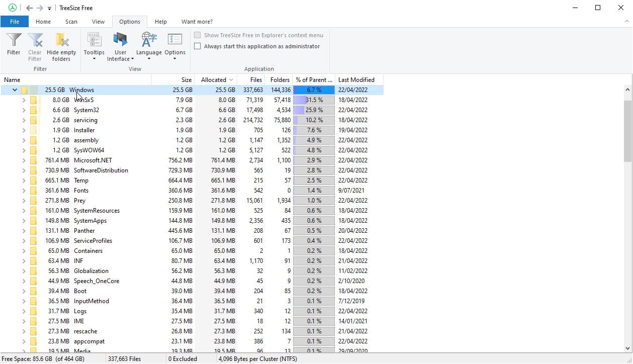Image resolution: width=633 pixels, height=364 pixels.
Task: Click the Last Modified column header
Action: pos(356,80)
